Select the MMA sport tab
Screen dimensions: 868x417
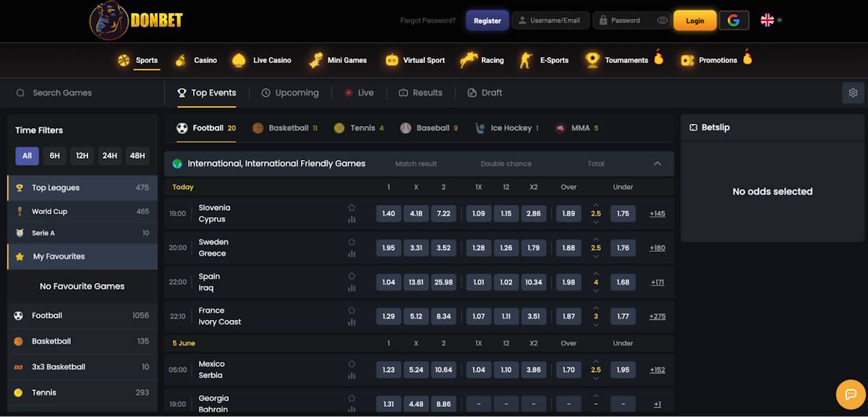(576, 128)
